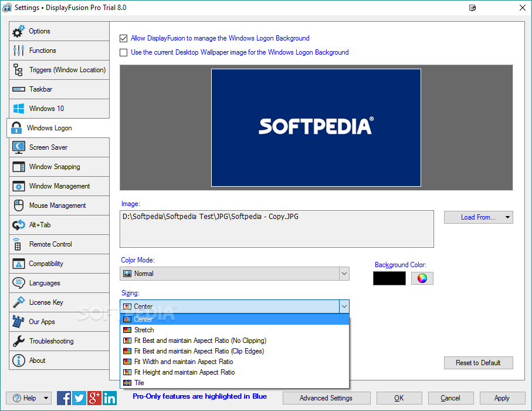Image resolution: width=532 pixels, height=411 pixels.
Task: Click the Image path text box
Action: (276, 229)
